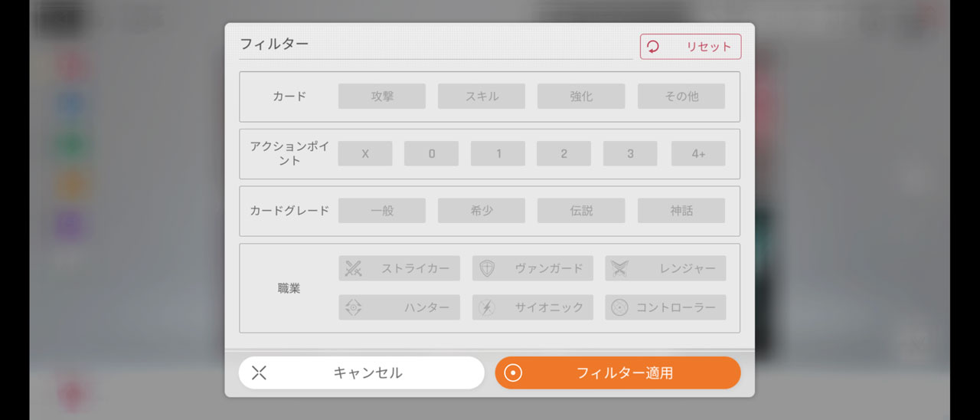Toggle the ストライカー class filter
This screenshot has height=420, width=980.
point(399,268)
